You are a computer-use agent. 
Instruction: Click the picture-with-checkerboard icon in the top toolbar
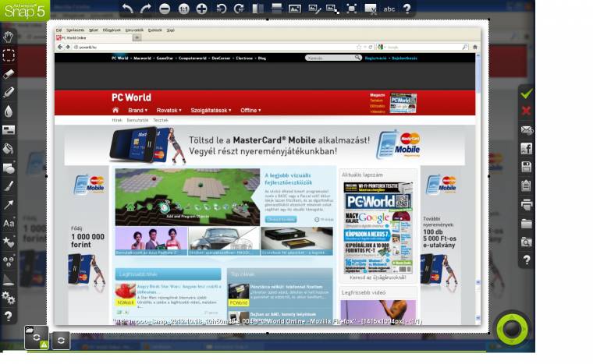coord(333,9)
